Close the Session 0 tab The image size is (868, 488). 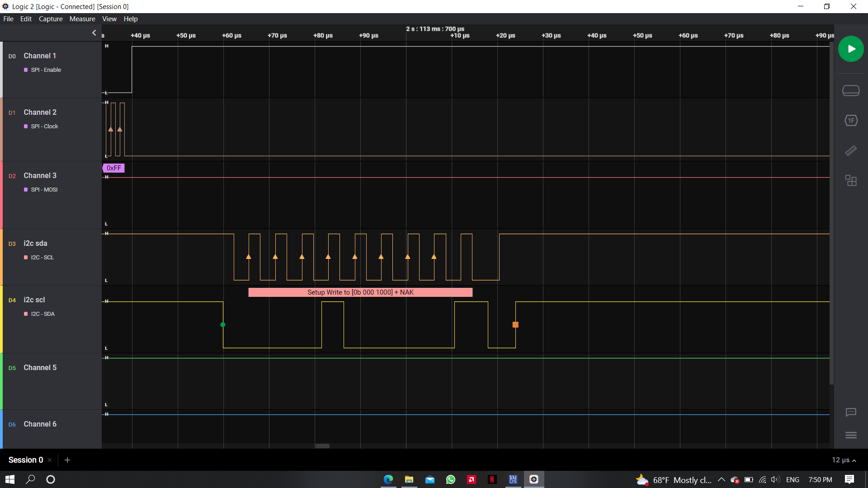coord(50,460)
